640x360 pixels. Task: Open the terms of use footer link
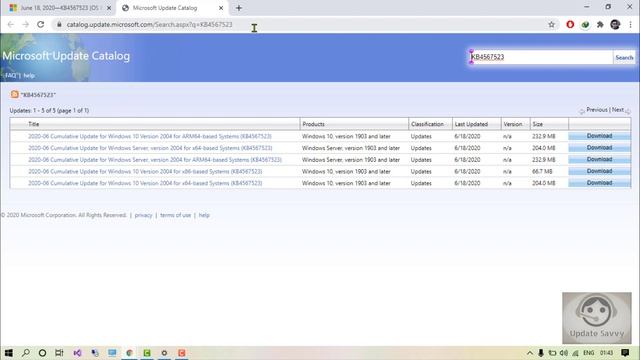click(176, 215)
